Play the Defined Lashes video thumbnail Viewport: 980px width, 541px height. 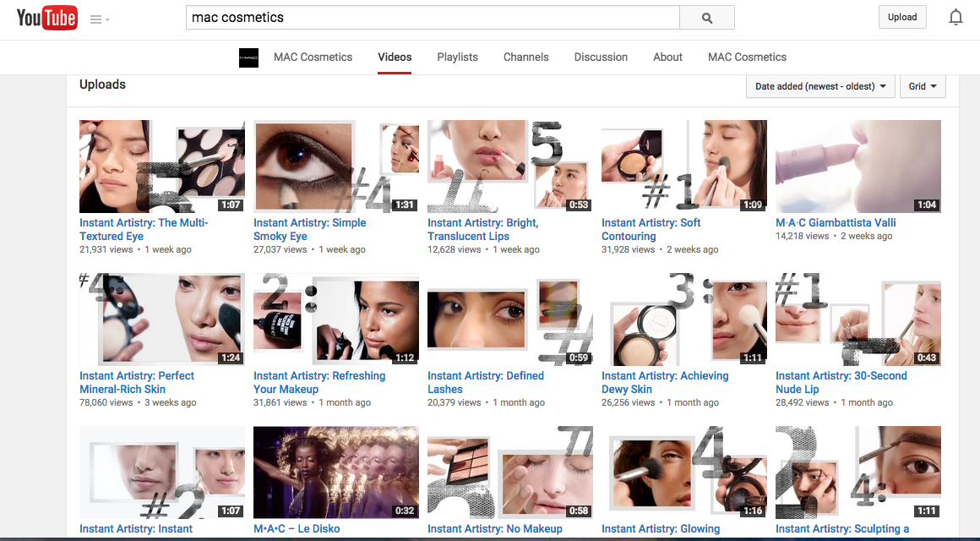coord(510,319)
